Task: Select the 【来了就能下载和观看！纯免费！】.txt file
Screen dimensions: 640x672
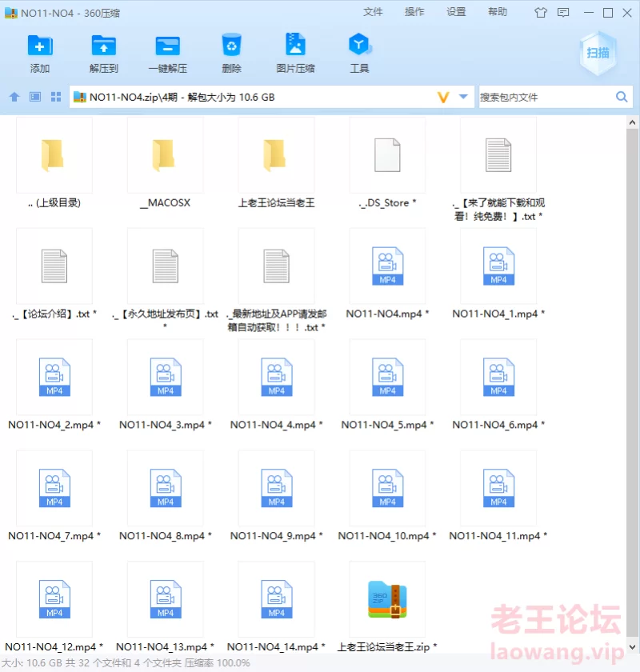Action: (498, 170)
